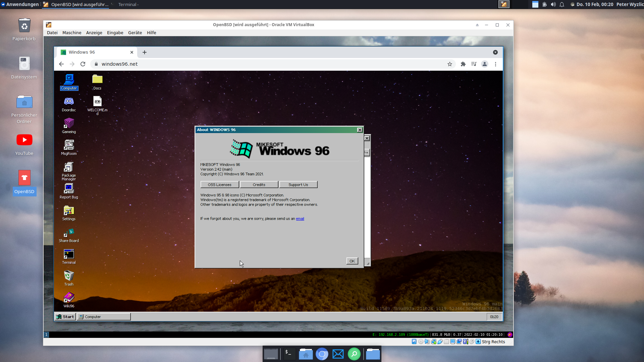Launch terminal from the dock
This screenshot has width=644, height=362.
click(x=289, y=354)
